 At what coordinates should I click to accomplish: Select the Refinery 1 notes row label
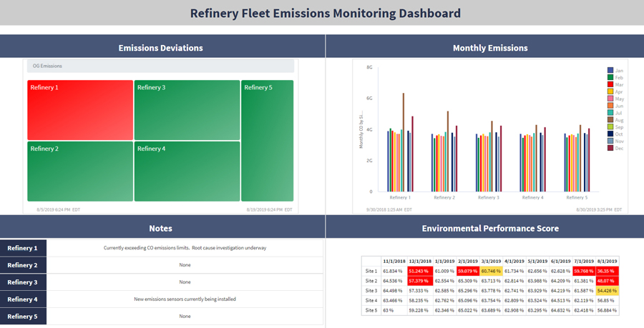coord(23,248)
